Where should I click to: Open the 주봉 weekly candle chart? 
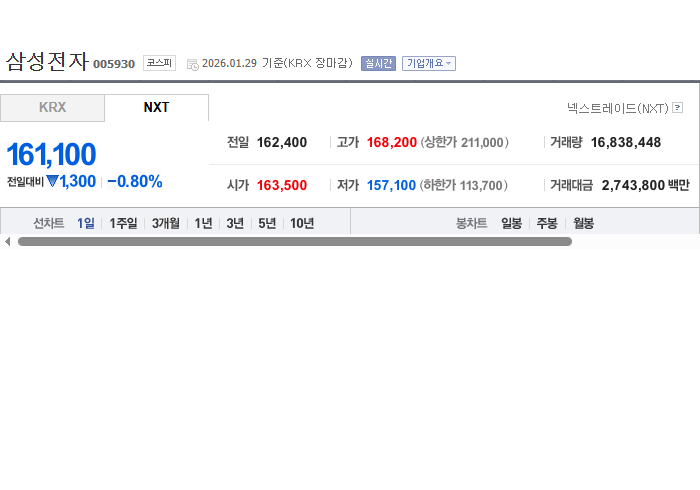click(x=547, y=223)
